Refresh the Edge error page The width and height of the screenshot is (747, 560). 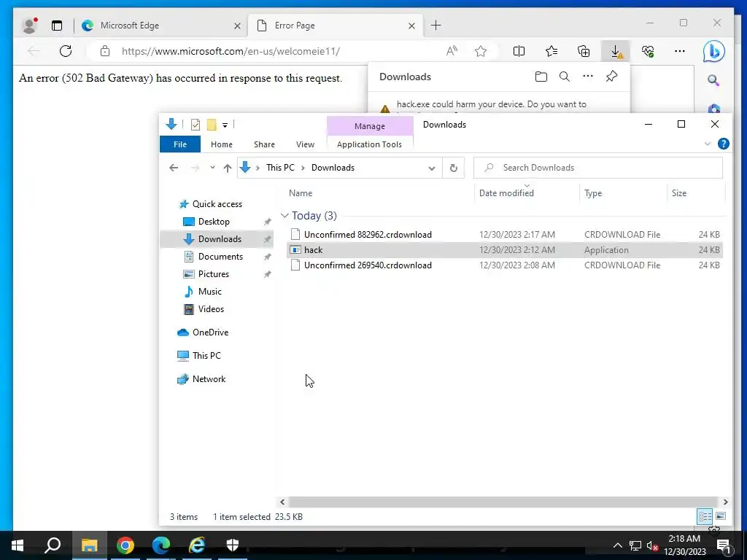(66, 51)
